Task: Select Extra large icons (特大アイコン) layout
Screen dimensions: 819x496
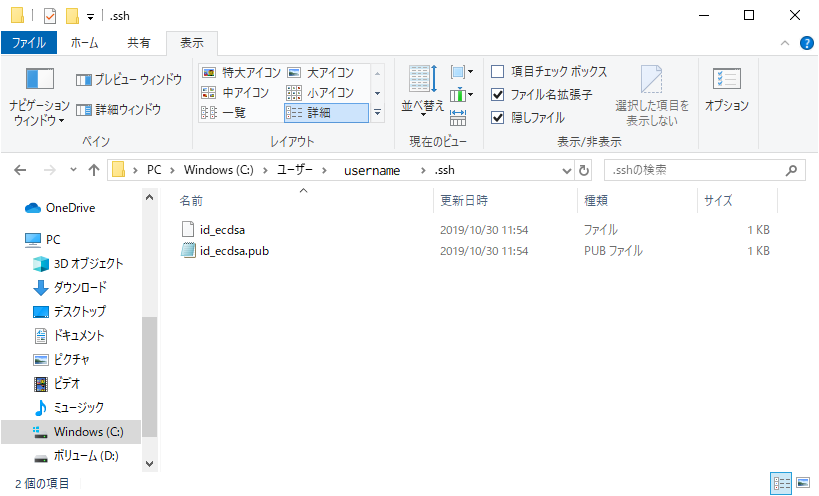Action: point(241,73)
